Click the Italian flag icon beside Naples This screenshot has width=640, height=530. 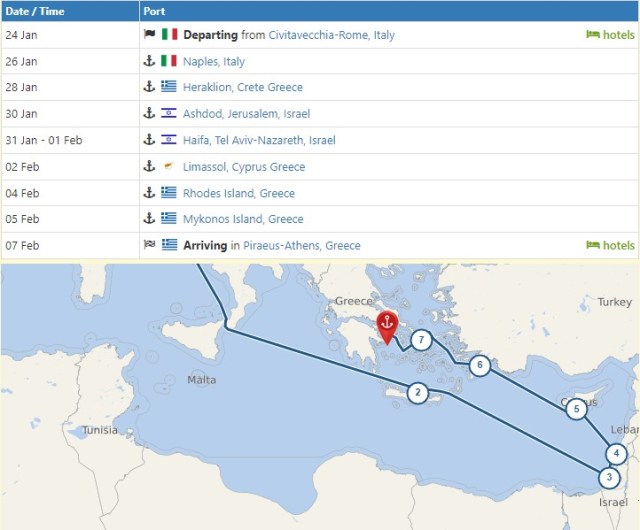click(x=169, y=61)
